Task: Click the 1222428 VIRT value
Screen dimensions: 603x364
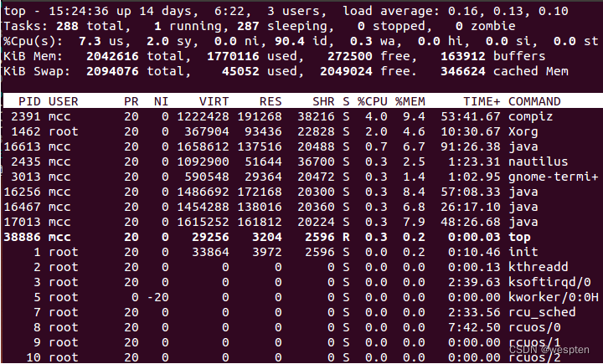Action: (x=203, y=117)
